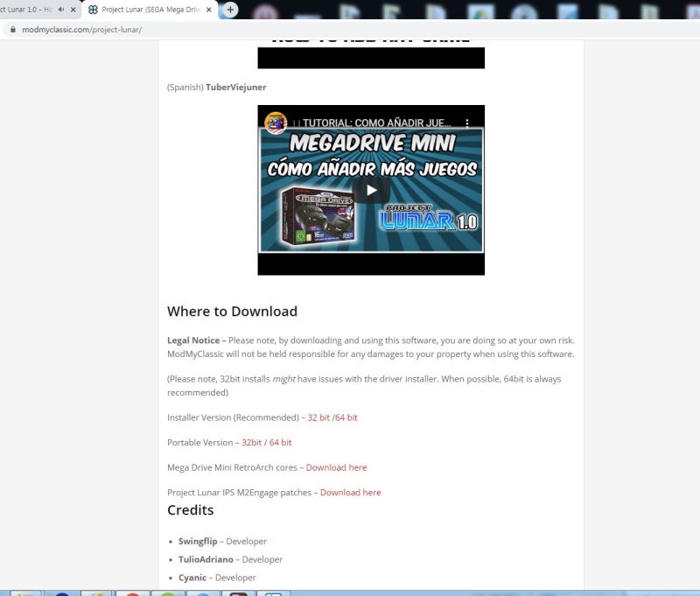
Task: Download the Installer Version 64 bit
Action: click(x=346, y=417)
